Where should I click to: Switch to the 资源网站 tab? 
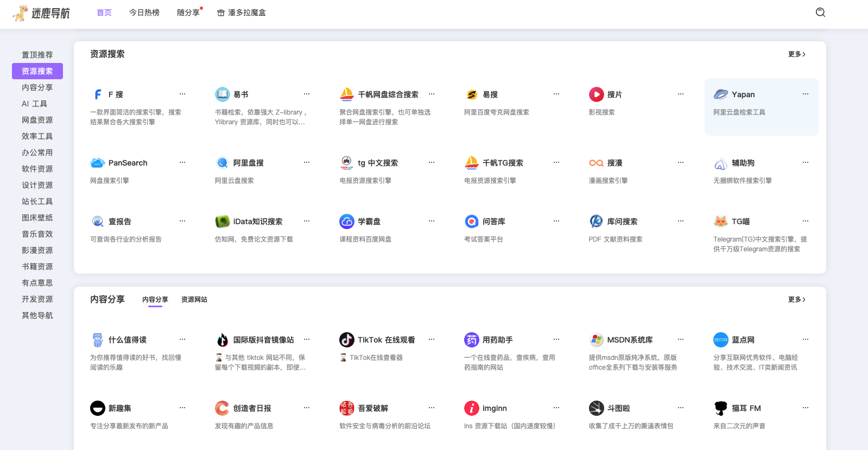click(194, 300)
